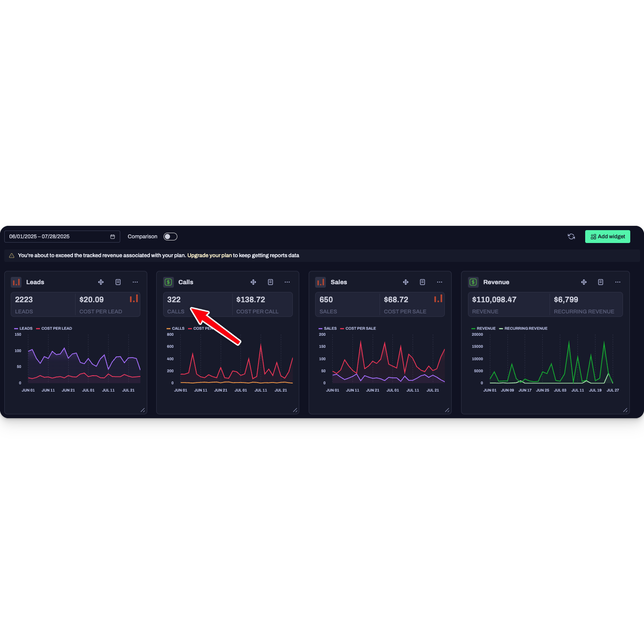Click the calendar icon in date range field
The width and height of the screenshot is (644, 644).
coord(112,237)
